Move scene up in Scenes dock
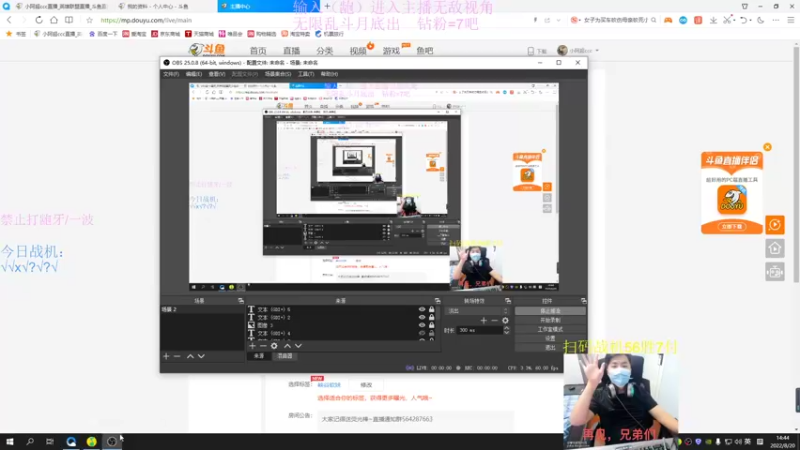Screen dimensions: 800x450 pos(190,356)
